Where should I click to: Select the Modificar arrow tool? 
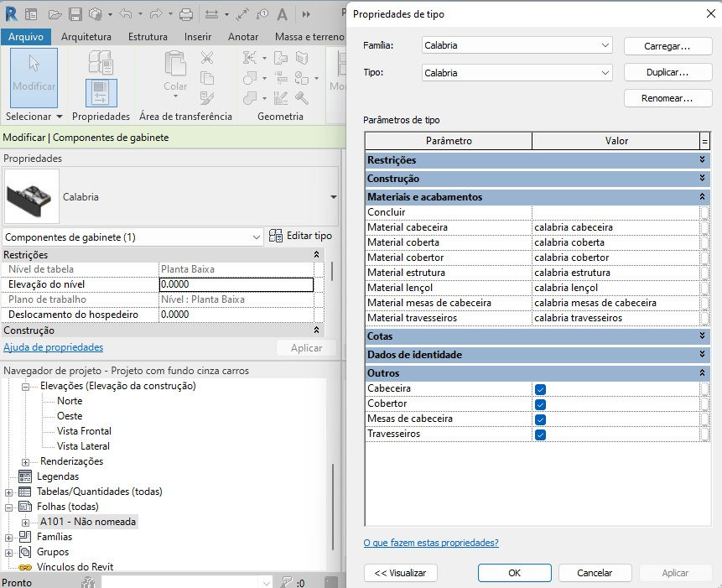click(34, 77)
